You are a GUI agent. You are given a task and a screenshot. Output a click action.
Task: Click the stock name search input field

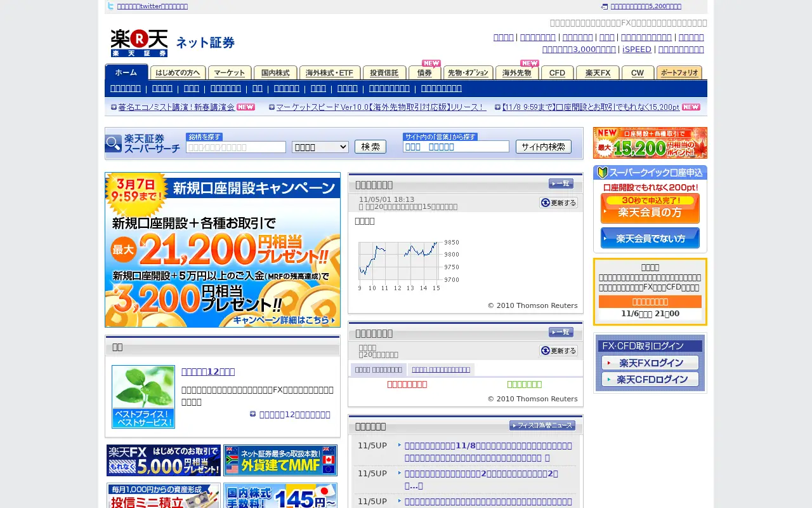(236, 147)
